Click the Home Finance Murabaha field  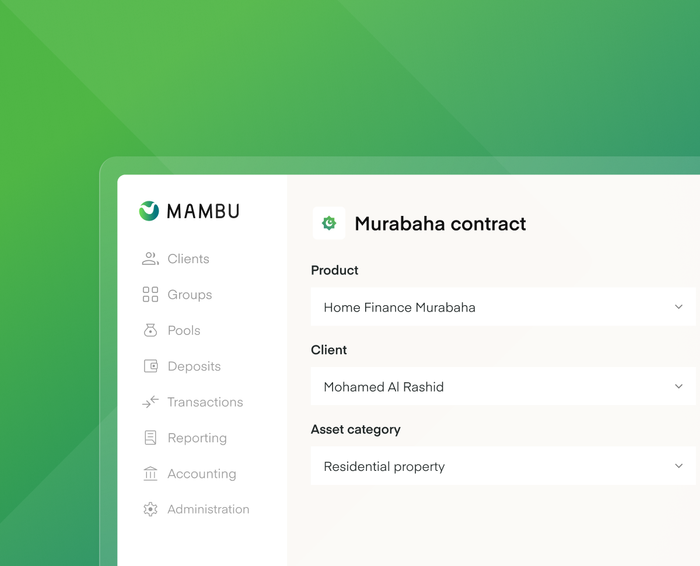(x=503, y=307)
